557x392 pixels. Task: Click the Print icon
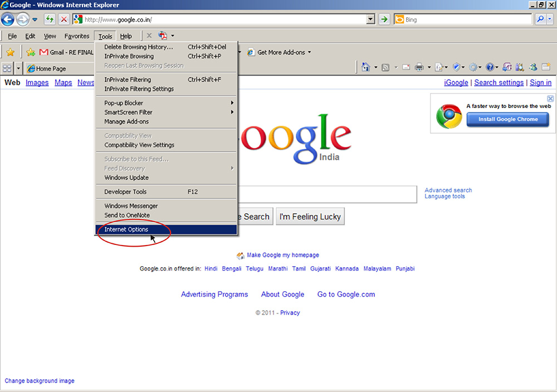(419, 67)
